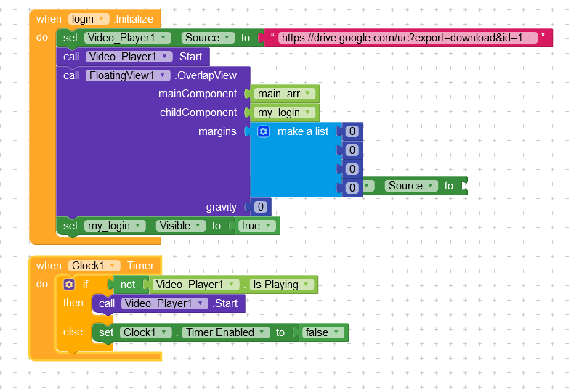Open the if block mutator gear
Image resolution: width=579 pixels, height=392 pixels.
(x=69, y=285)
